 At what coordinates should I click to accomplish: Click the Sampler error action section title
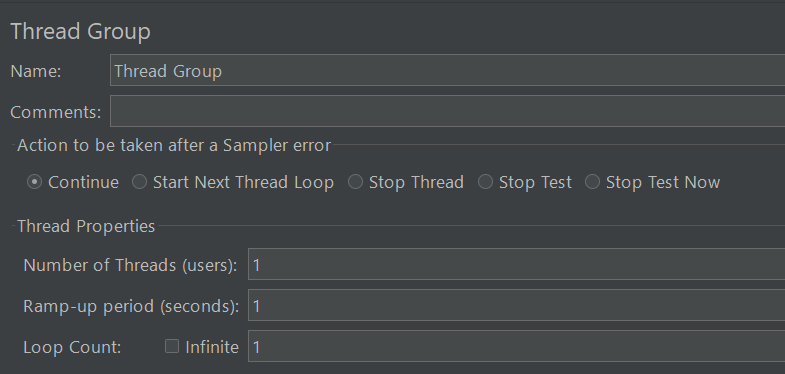pyautogui.click(x=174, y=146)
